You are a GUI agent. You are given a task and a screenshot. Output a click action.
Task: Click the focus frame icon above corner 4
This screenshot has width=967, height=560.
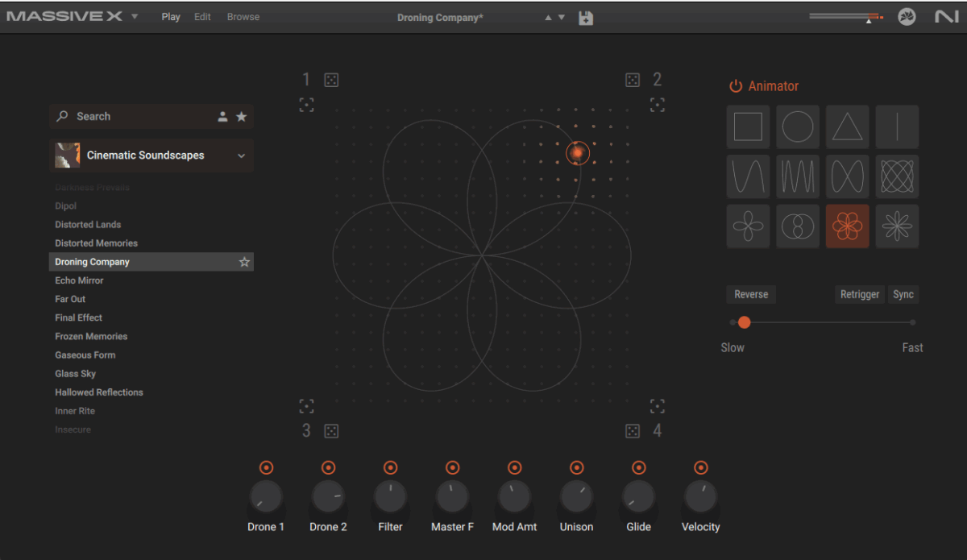(658, 405)
